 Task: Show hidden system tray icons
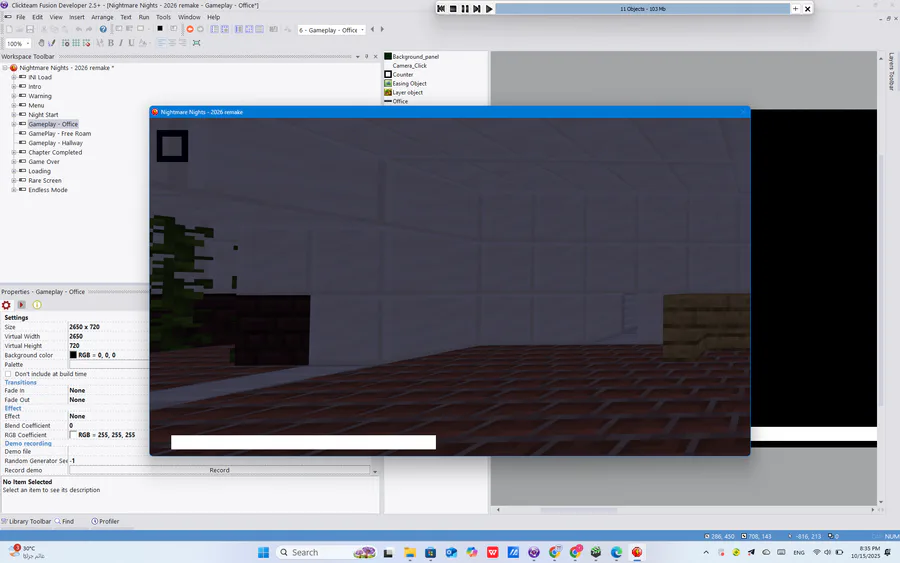[x=706, y=552]
